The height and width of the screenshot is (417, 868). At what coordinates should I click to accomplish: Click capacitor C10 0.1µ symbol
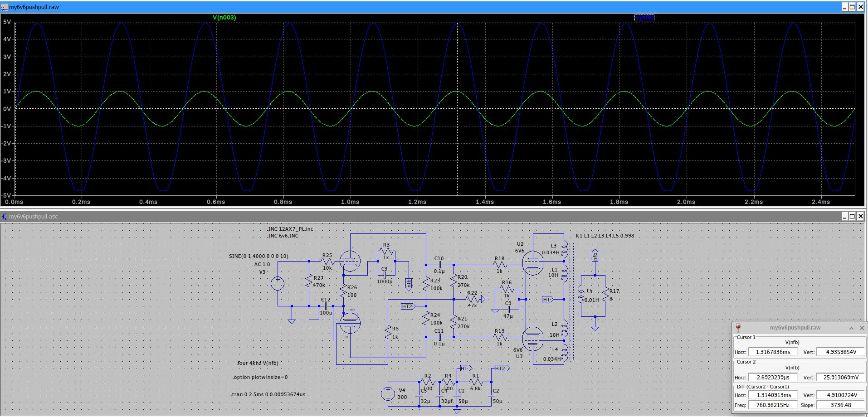pyautogui.click(x=439, y=265)
